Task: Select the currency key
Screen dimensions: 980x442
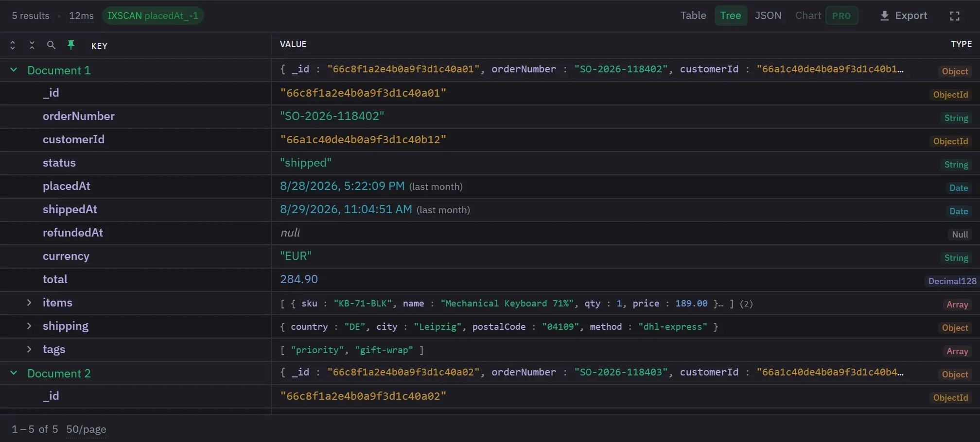Action: click(66, 256)
